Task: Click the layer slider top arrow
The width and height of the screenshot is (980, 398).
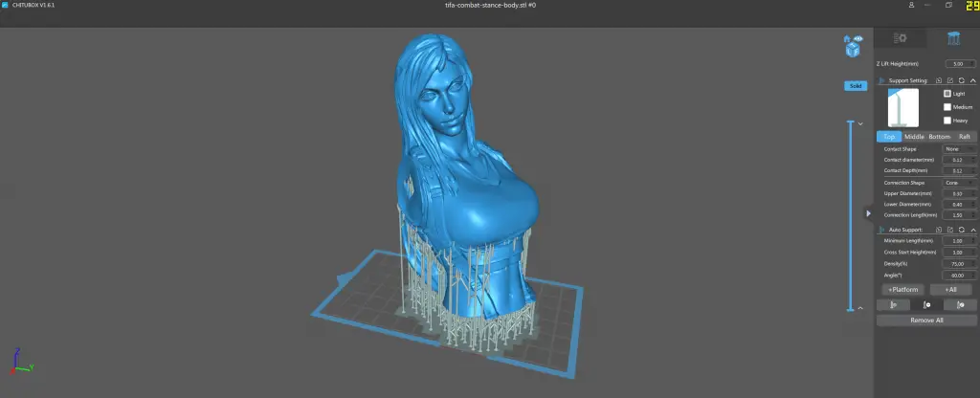Action: tap(860, 123)
